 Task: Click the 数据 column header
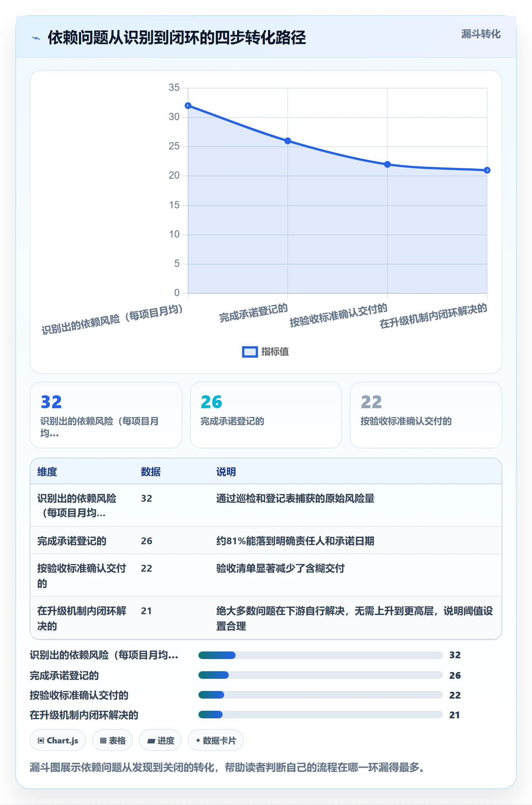click(x=151, y=472)
